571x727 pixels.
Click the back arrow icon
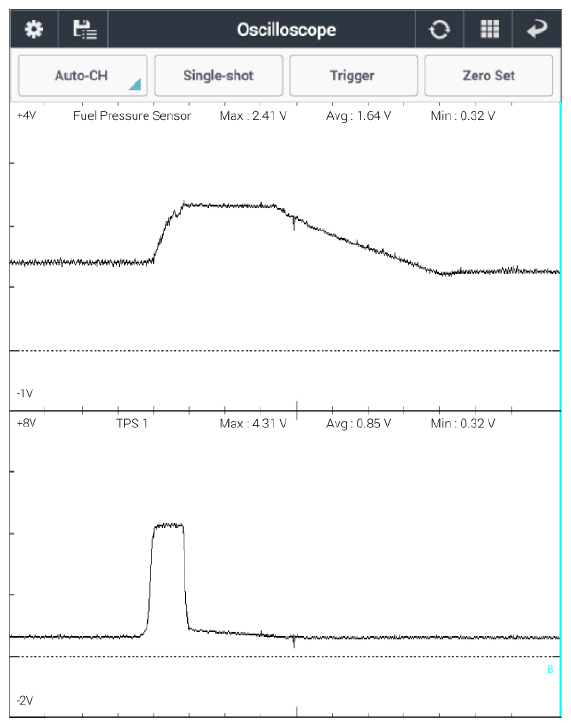pyautogui.click(x=538, y=29)
